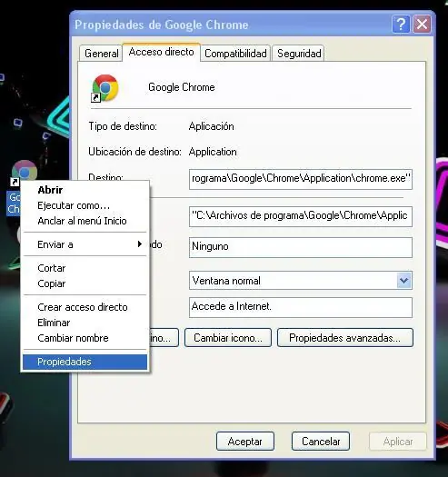
Task: Open the Compatibilidad tab
Action: 235,54
